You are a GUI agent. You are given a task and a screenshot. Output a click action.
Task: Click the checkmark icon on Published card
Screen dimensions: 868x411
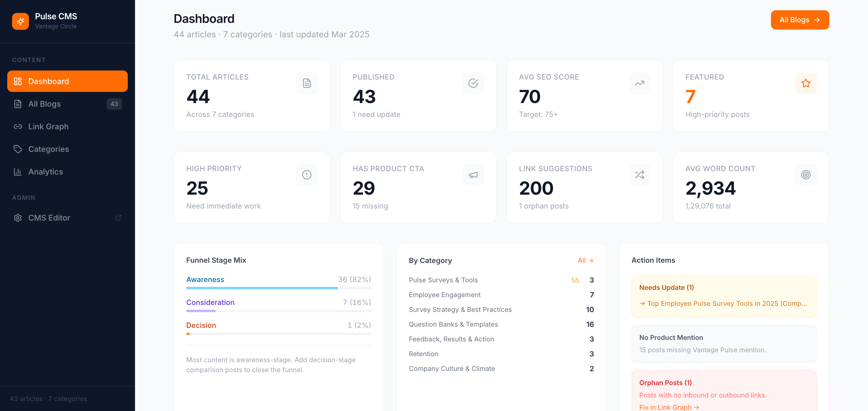click(473, 83)
